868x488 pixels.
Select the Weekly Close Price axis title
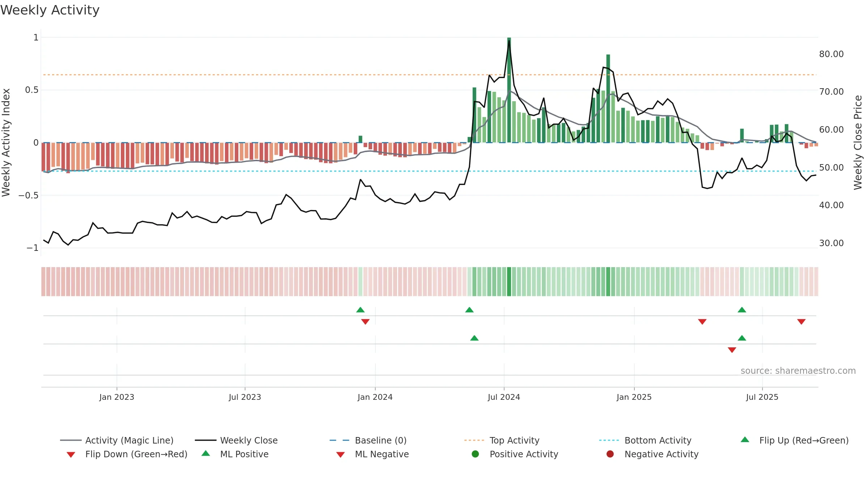858,142
